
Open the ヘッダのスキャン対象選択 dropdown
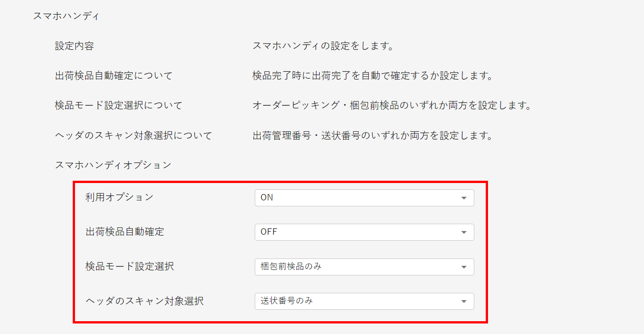click(364, 301)
